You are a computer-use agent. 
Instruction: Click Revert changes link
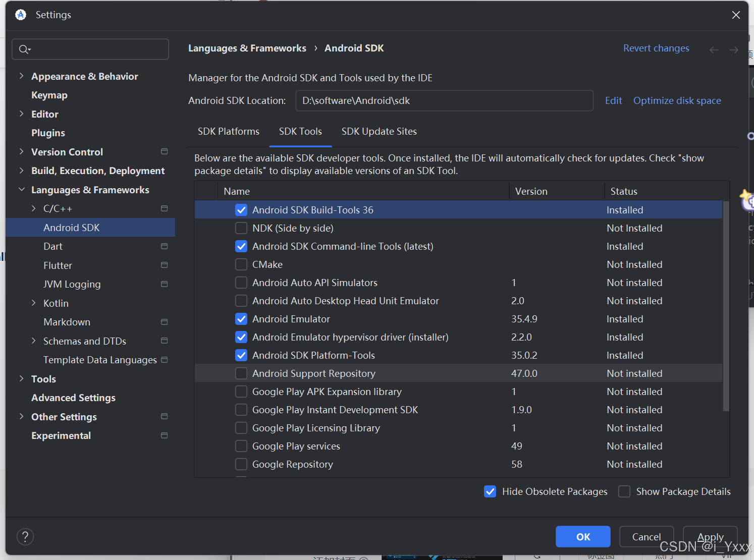(x=656, y=48)
